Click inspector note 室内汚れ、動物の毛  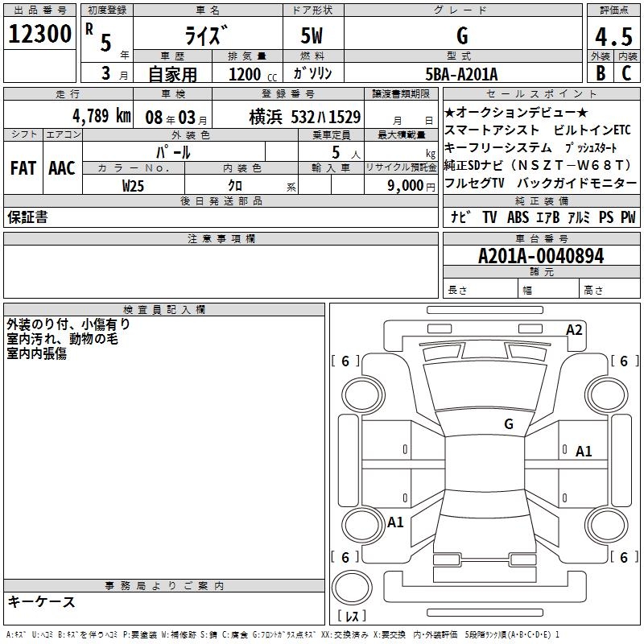pyautogui.click(x=63, y=339)
